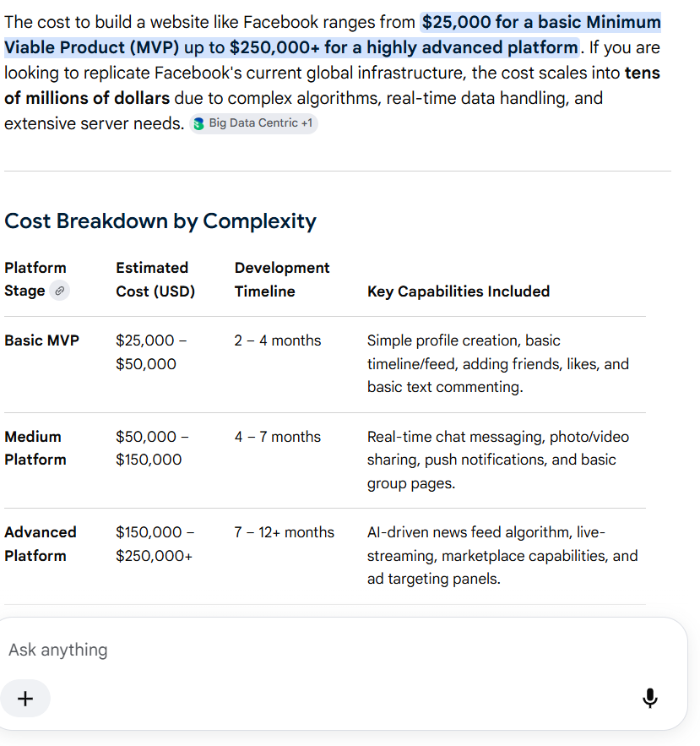Click the Development Timeline column header
Screen dimensions: 700x746
pos(282,280)
